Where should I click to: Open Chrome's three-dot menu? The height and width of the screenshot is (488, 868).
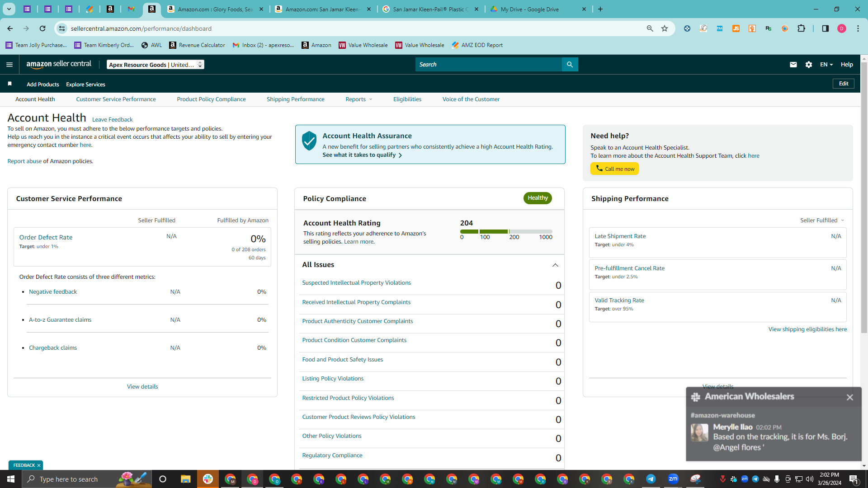[x=858, y=28]
